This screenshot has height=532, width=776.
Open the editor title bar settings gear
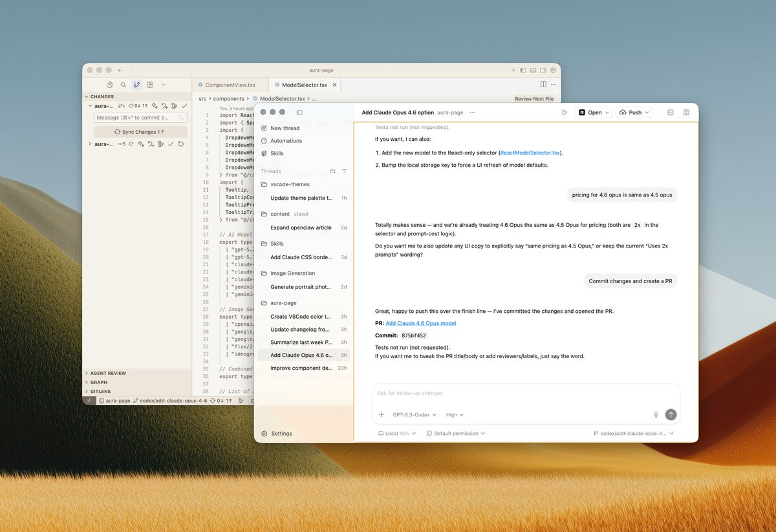click(553, 70)
